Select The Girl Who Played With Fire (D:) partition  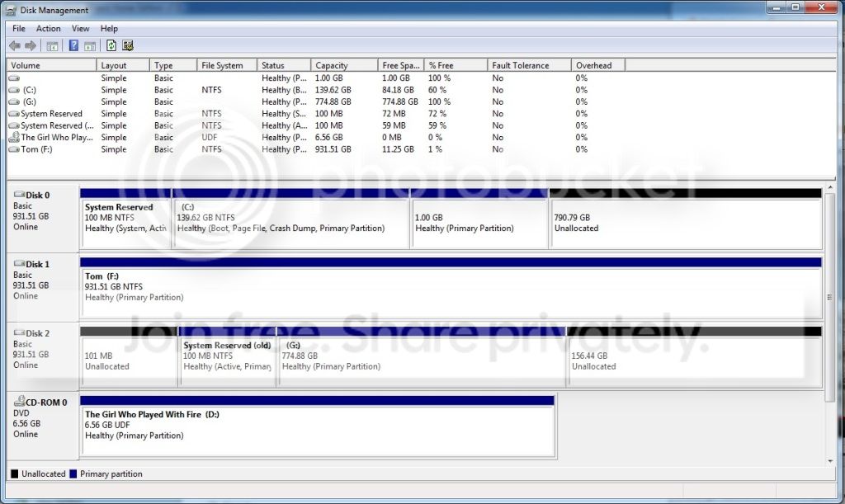(x=318, y=426)
